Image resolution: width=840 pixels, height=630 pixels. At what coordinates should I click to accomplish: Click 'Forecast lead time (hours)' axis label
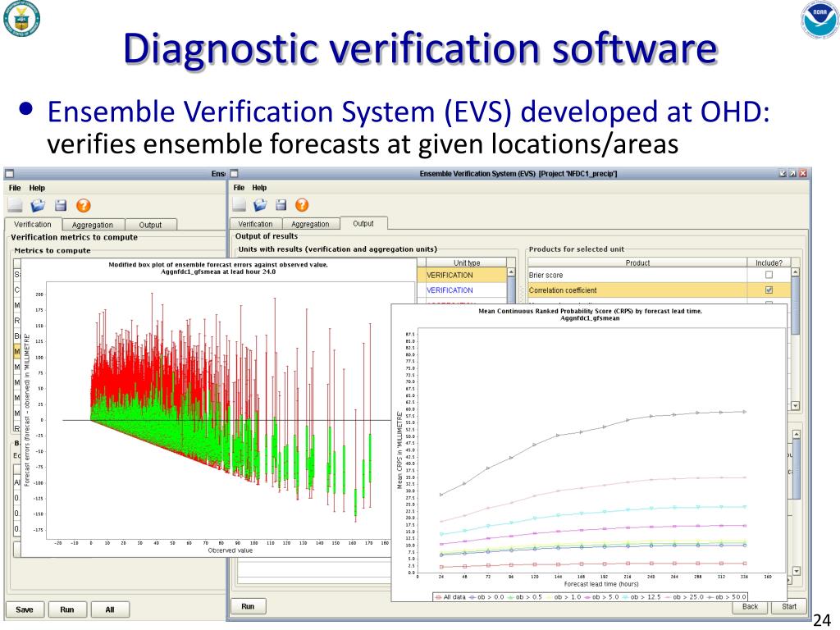pyautogui.click(x=601, y=584)
